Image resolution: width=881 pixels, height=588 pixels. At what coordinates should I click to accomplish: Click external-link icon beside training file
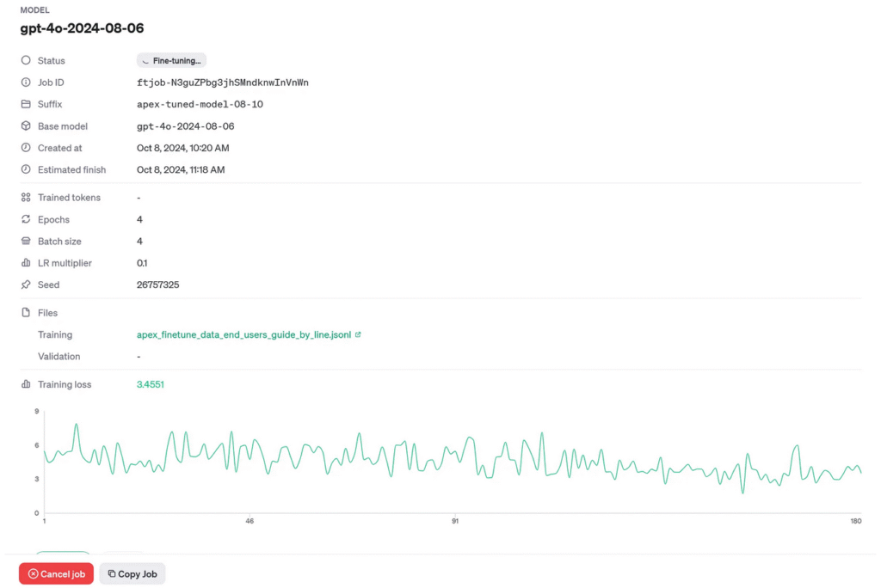coord(358,335)
